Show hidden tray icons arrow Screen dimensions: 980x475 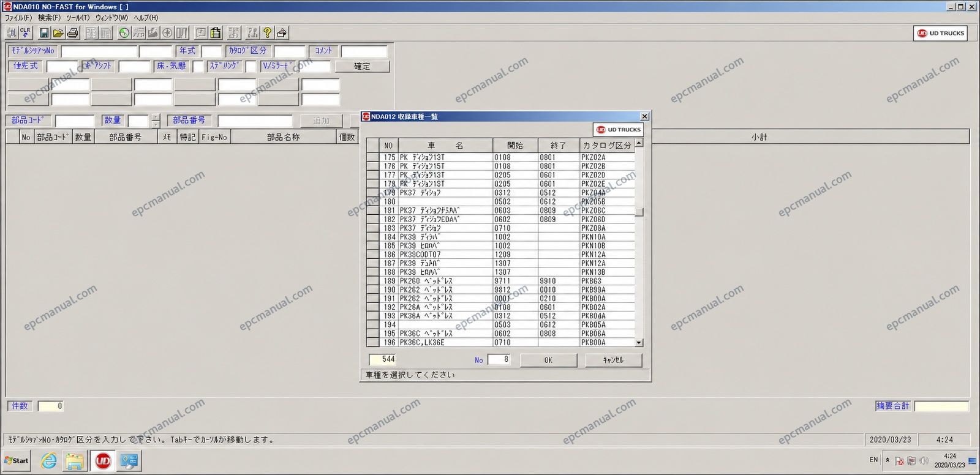point(888,460)
